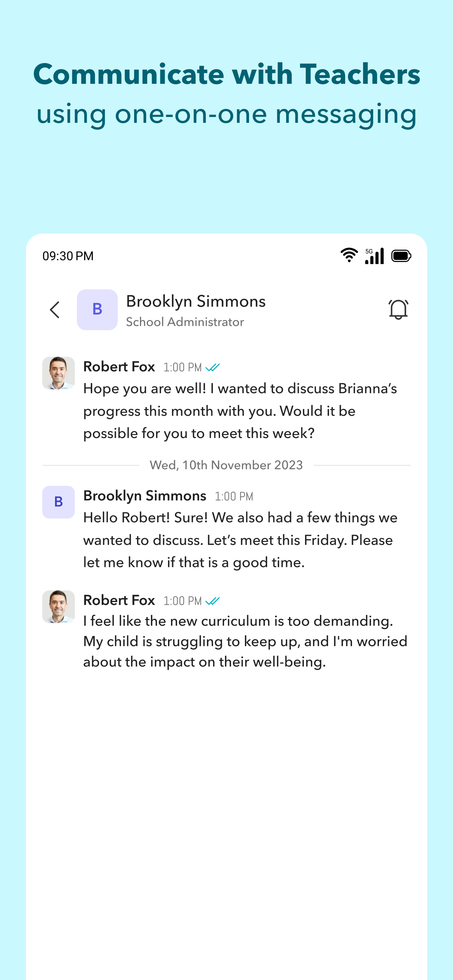Tap the B avatar beside Brooklyn's message

click(x=59, y=502)
